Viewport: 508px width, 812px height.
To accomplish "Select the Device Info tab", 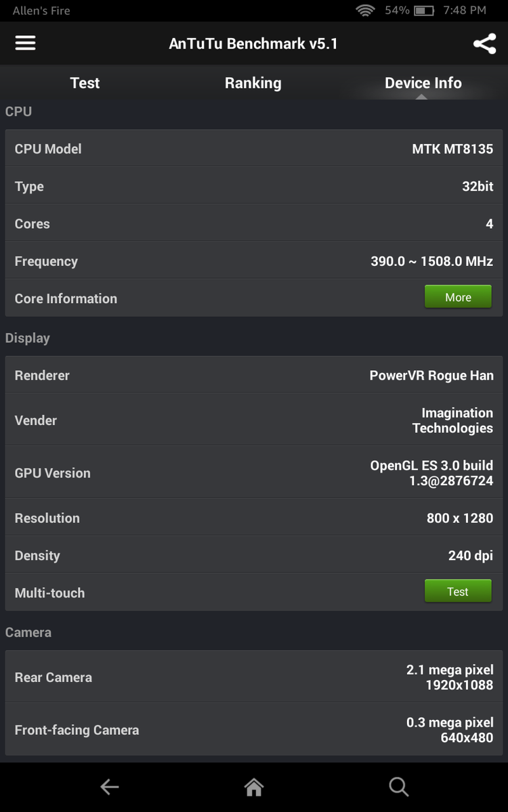I will coord(423,83).
